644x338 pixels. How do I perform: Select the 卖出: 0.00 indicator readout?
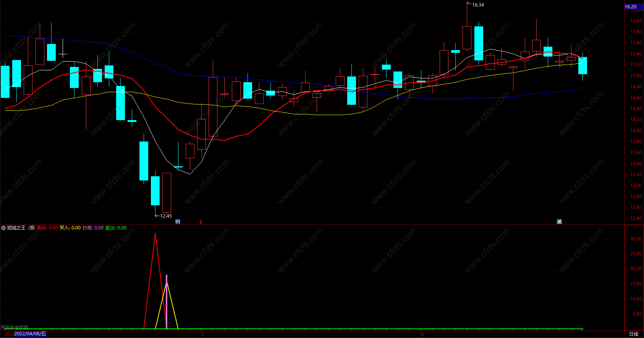116,228
